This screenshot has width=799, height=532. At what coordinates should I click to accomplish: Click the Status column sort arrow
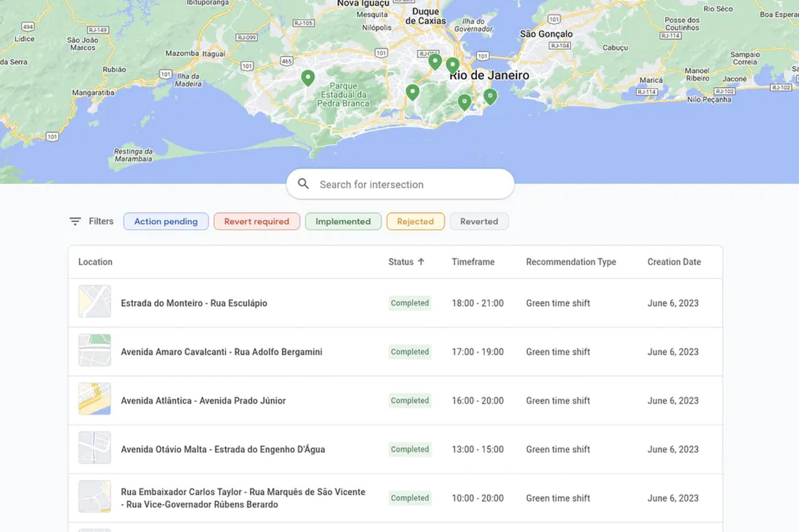pyautogui.click(x=421, y=262)
